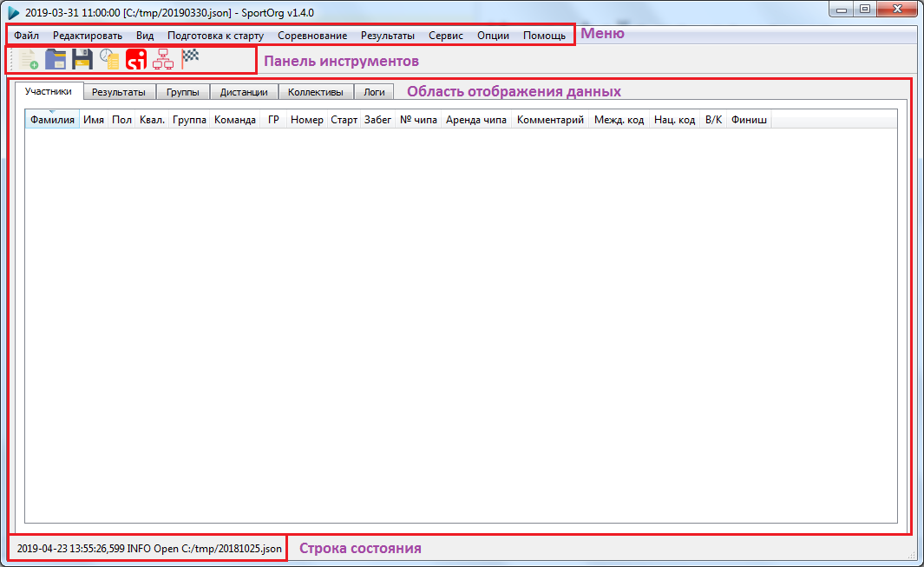Click the red network teamwork icon

pyautogui.click(x=163, y=60)
